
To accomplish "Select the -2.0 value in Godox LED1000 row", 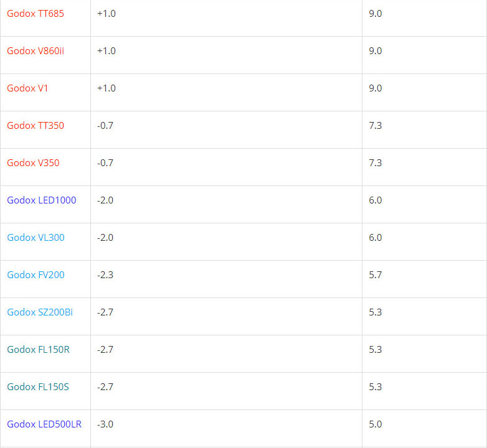I will tap(105, 200).
